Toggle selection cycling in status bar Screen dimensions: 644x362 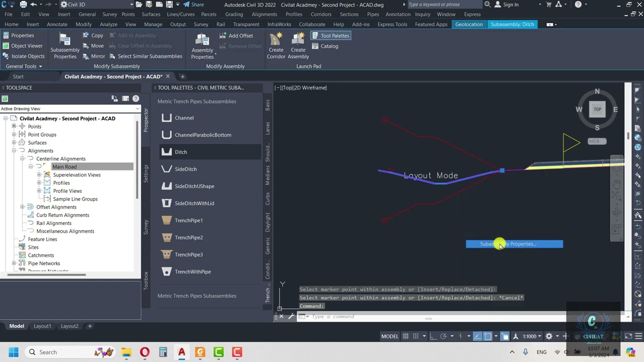505,336
